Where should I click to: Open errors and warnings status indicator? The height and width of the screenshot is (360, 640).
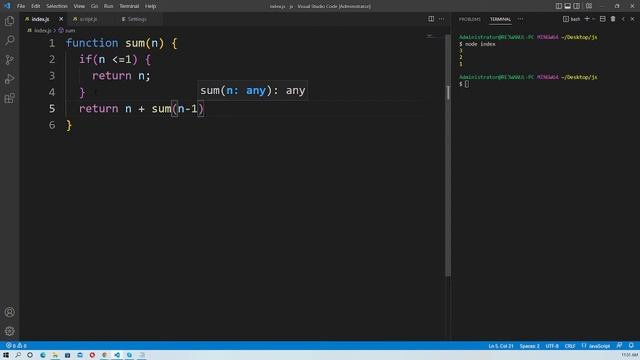click(x=16, y=346)
